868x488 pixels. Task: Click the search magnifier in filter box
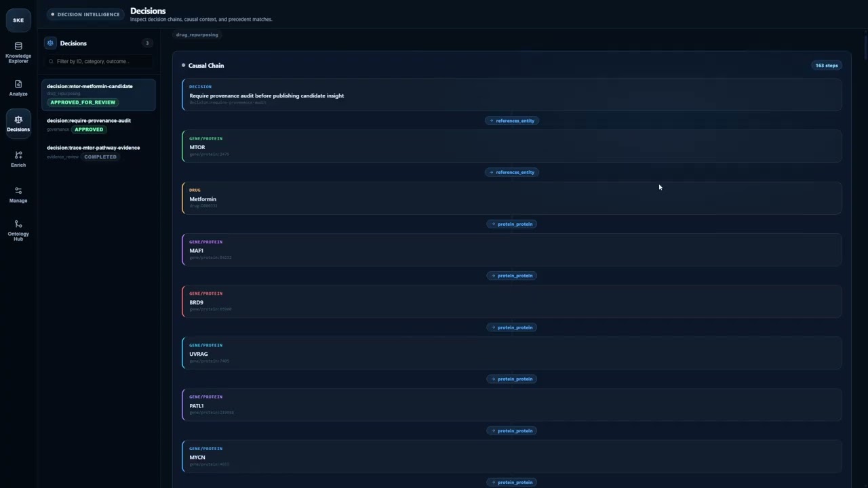(51, 61)
